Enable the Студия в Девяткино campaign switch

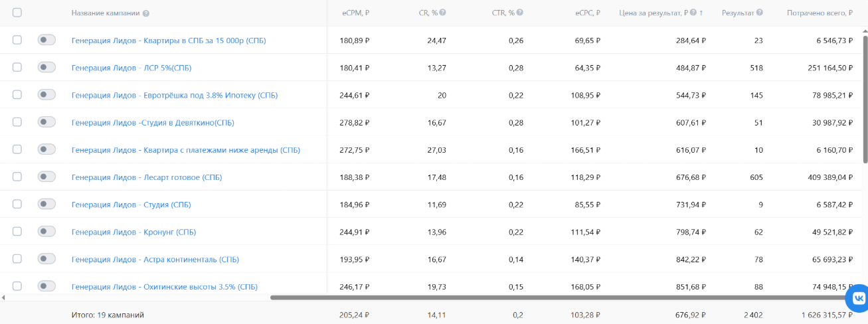point(46,122)
